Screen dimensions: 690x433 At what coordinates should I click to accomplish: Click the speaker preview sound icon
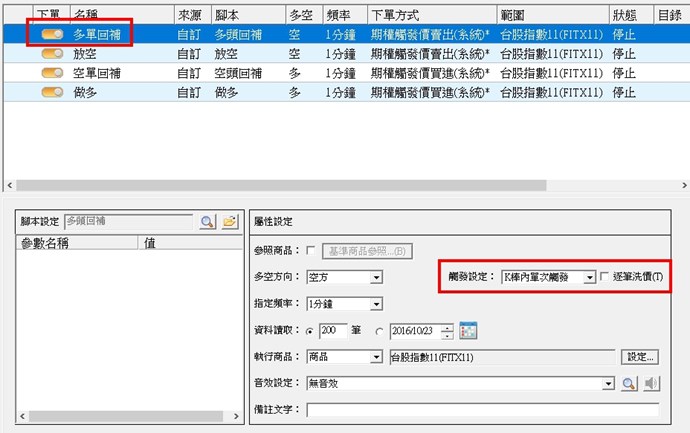[651, 383]
